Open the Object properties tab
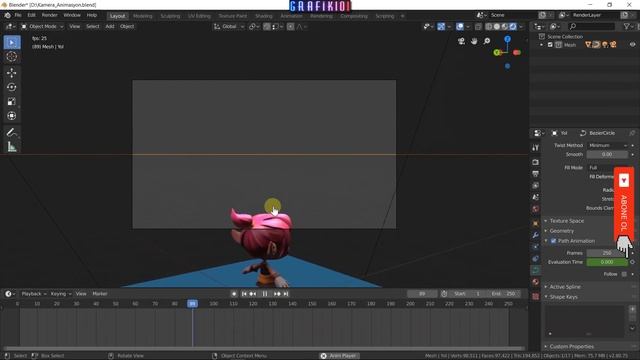Viewport: 640px width, 360px height. [x=536, y=224]
